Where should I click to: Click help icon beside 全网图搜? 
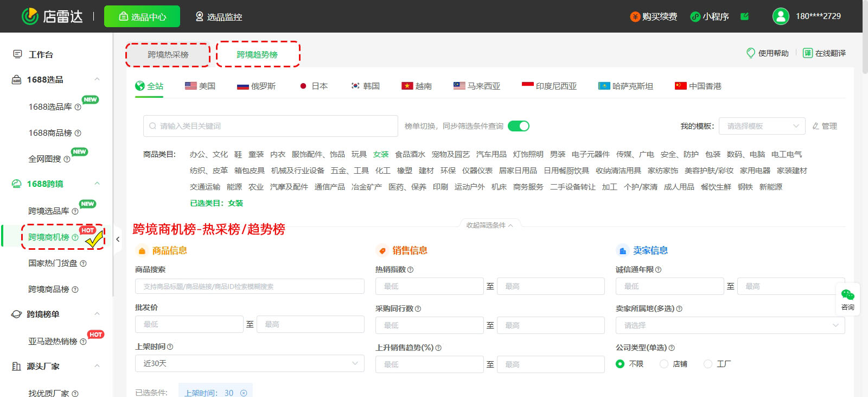[67, 159]
